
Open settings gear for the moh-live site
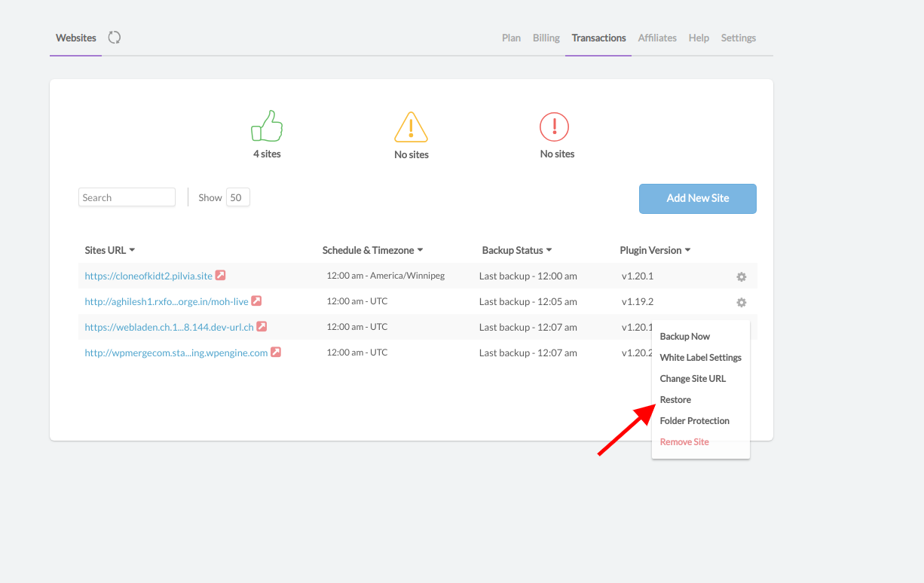(x=741, y=302)
